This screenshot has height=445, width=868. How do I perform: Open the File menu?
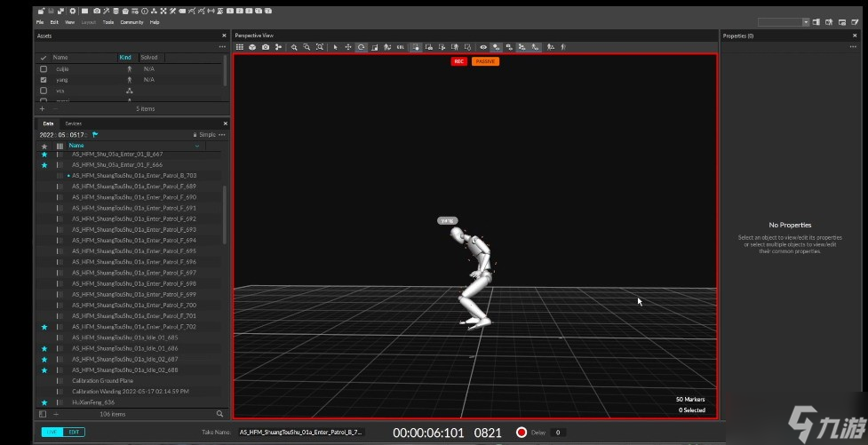[x=40, y=22]
